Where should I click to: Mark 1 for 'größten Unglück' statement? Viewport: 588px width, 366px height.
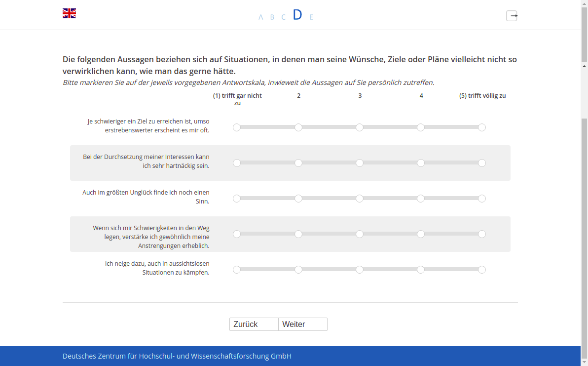coord(237,199)
